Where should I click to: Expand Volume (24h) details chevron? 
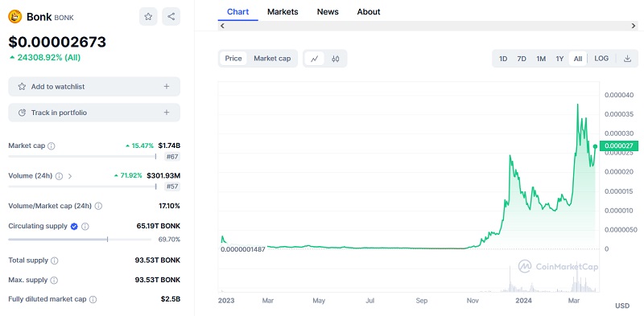click(x=70, y=176)
